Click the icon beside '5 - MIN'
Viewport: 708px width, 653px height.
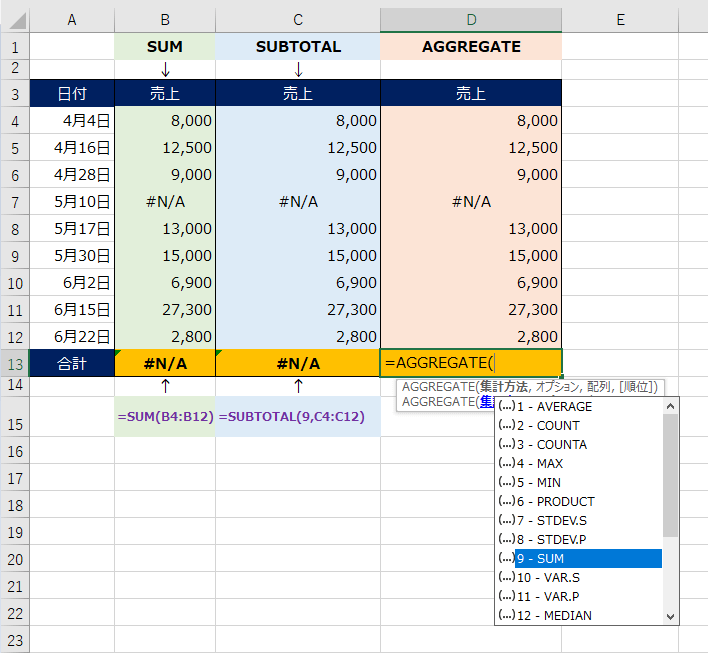point(506,483)
